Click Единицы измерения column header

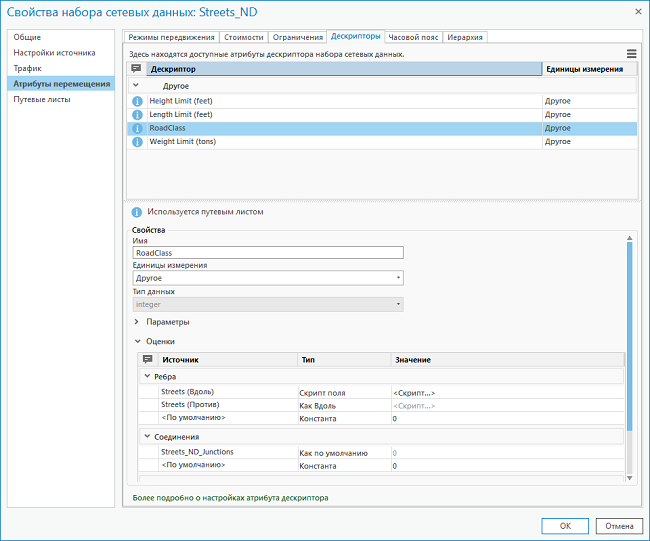point(589,69)
